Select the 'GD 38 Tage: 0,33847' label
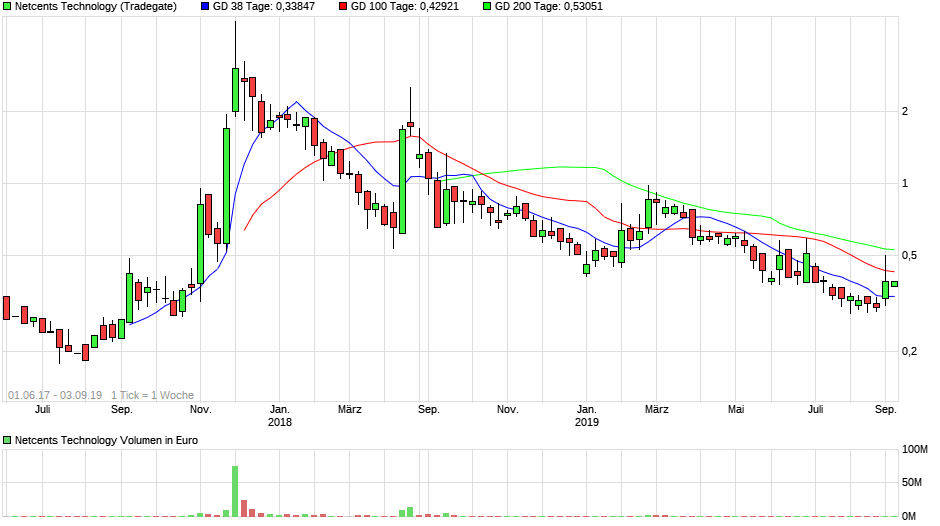This screenshot has width=940, height=526. pos(264,7)
